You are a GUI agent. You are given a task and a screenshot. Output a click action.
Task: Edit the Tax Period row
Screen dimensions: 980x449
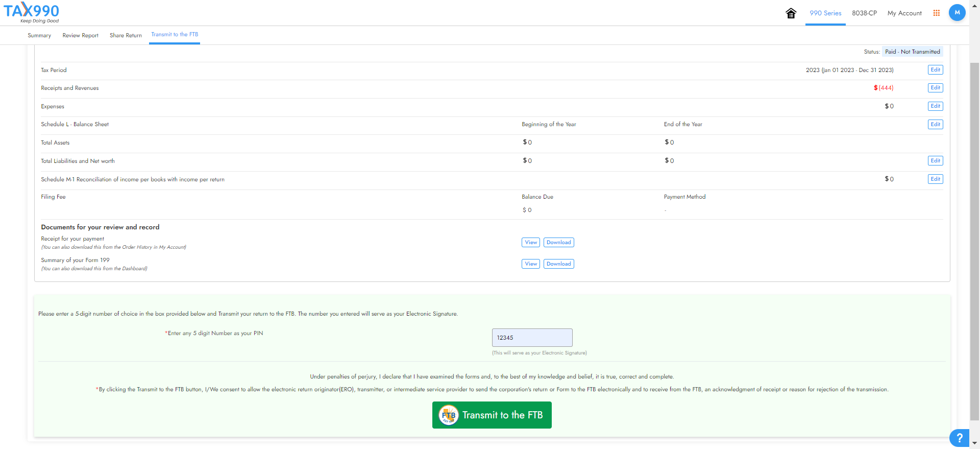click(935, 70)
